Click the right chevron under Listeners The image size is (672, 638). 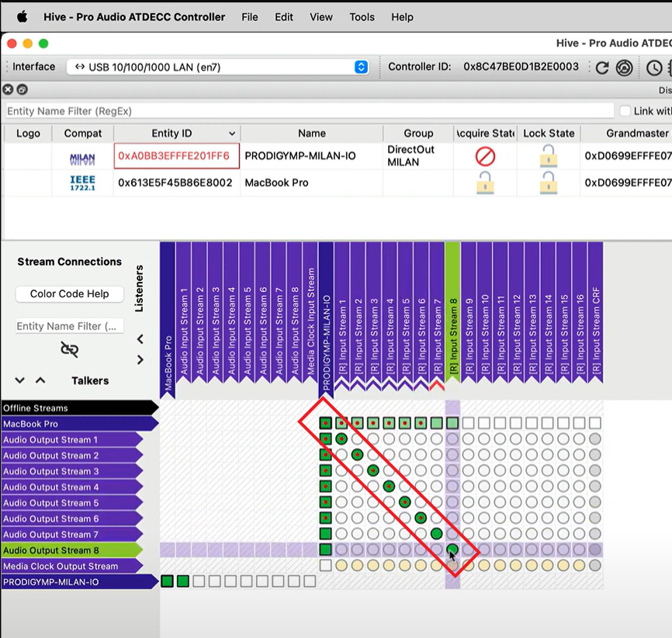140,359
